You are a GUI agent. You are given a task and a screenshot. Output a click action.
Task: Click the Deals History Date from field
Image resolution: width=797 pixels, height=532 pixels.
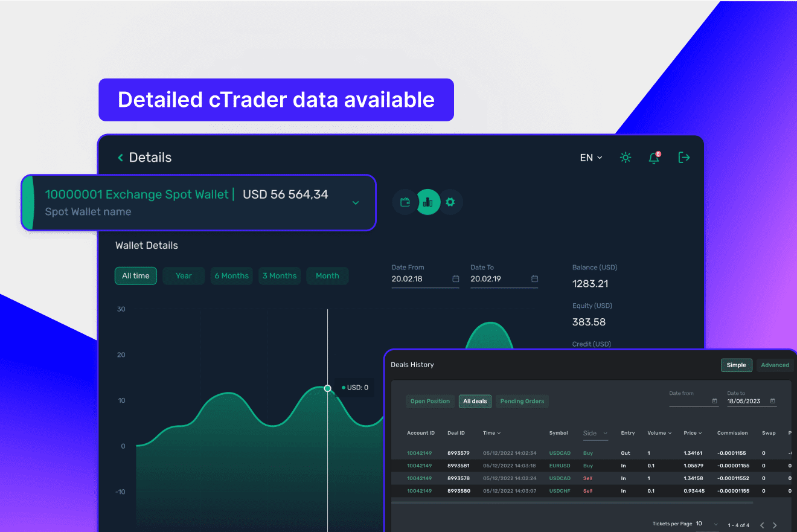[x=694, y=401]
